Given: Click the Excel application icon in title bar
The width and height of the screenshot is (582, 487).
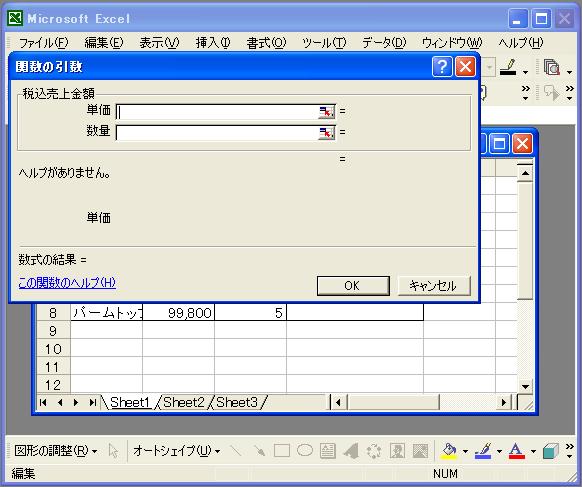Looking at the screenshot, I should [15, 18].
